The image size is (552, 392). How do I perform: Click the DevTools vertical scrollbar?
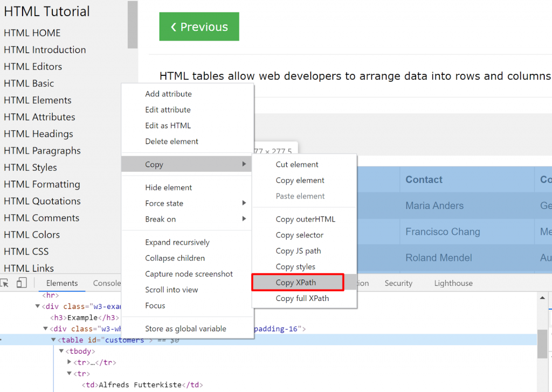pos(542,342)
